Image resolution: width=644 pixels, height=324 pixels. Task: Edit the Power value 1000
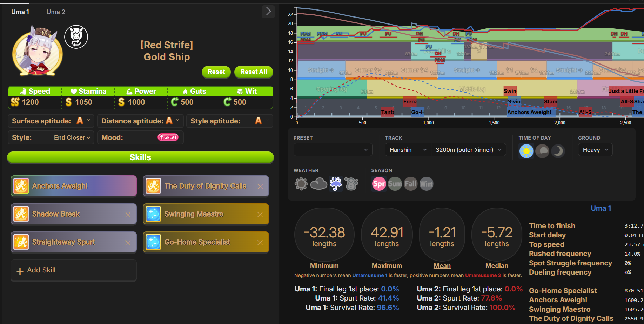click(x=136, y=102)
